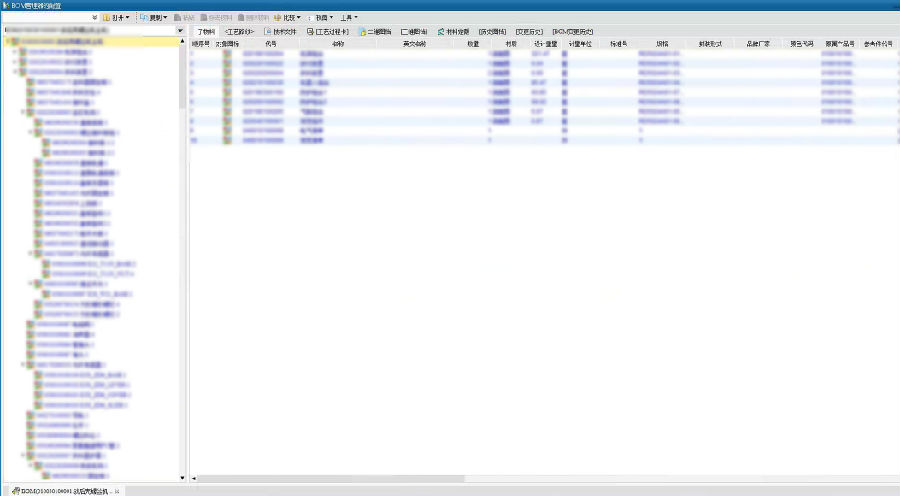Click the 复制 (Copy) toolbar icon
Viewport: 900px width, 496px height.
point(144,18)
